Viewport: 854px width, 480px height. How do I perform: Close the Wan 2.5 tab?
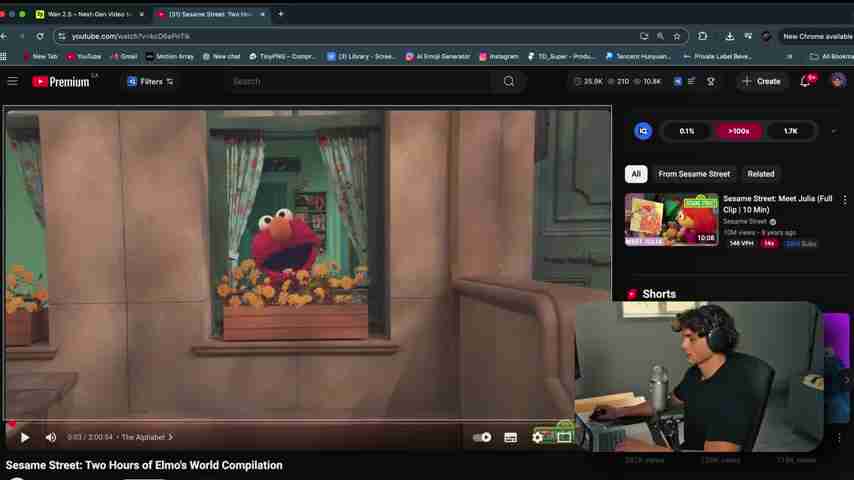[141, 14]
